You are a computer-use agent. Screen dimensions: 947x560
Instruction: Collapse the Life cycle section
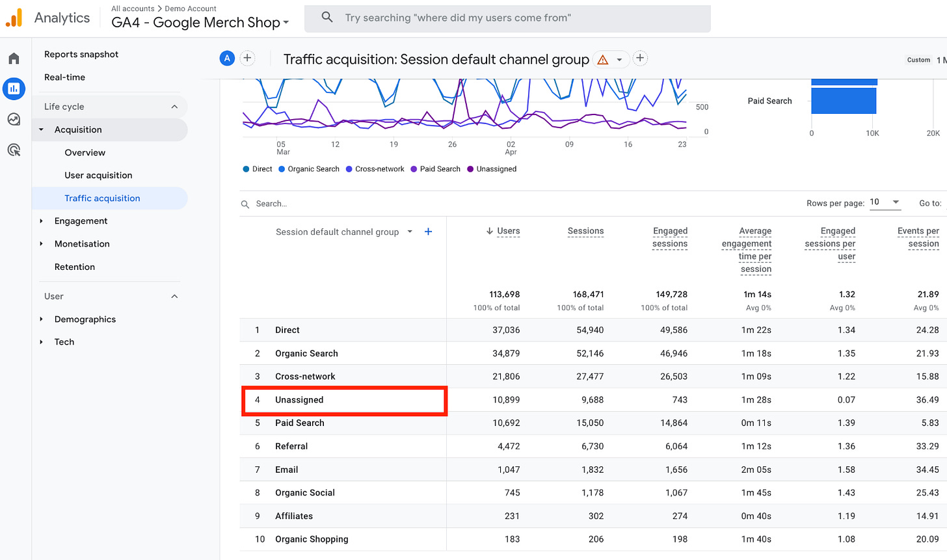[x=174, y=107]
